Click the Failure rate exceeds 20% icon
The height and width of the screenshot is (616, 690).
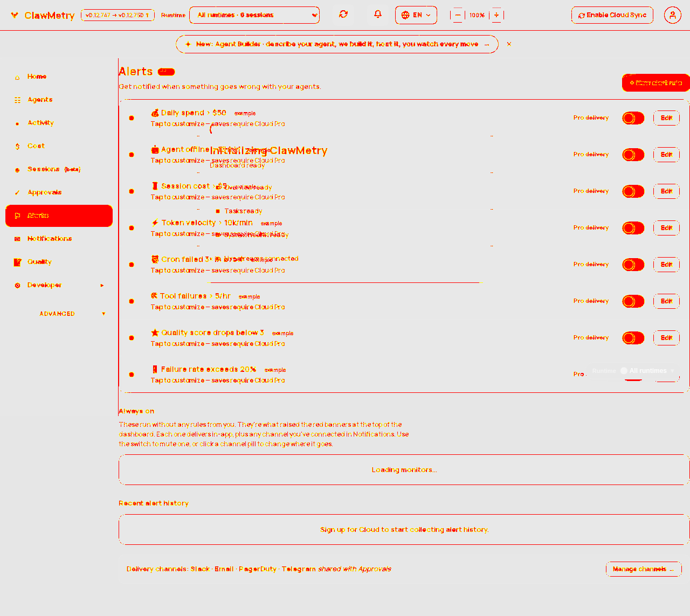[155, 369]
